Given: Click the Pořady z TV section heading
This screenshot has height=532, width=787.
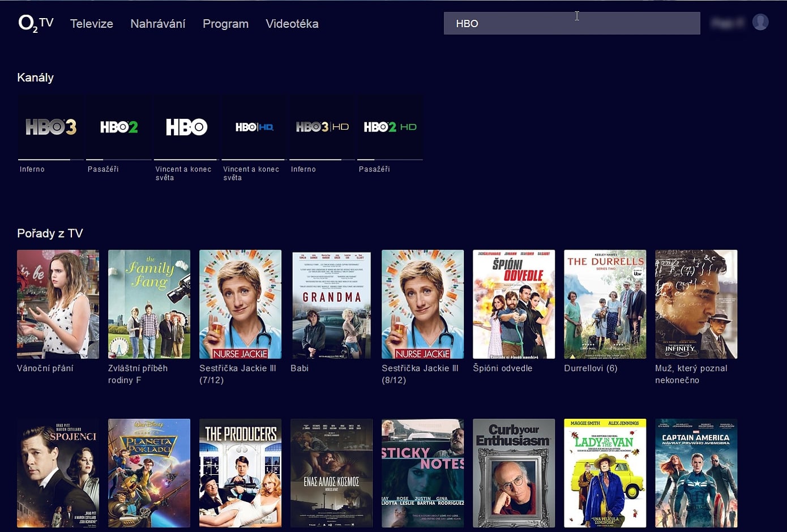Looking at the screenshot, I should pyautogui.click(x=50, y=233).
